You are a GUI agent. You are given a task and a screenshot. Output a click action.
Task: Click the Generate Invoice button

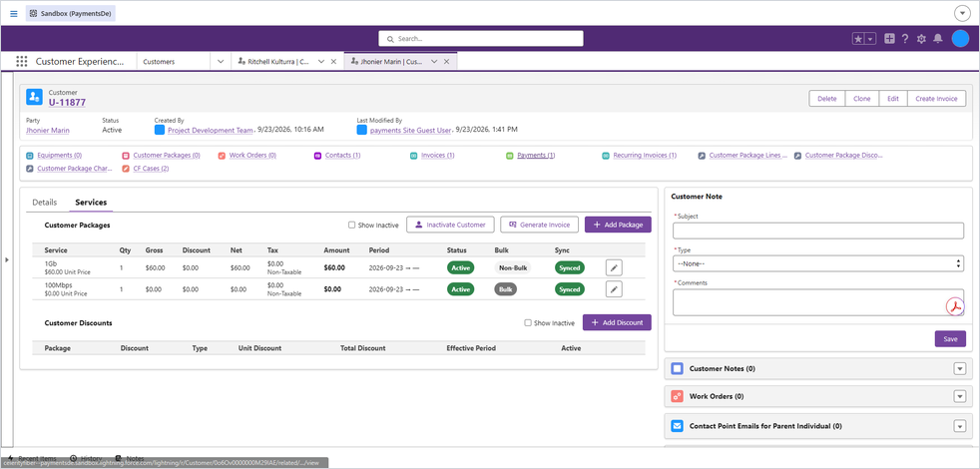pos(539,225)
